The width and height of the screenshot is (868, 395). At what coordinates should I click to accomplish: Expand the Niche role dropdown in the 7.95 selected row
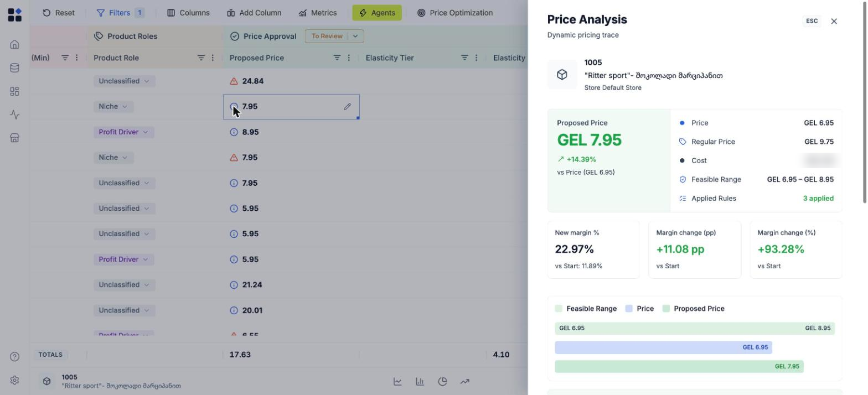(x=113, y=107)
